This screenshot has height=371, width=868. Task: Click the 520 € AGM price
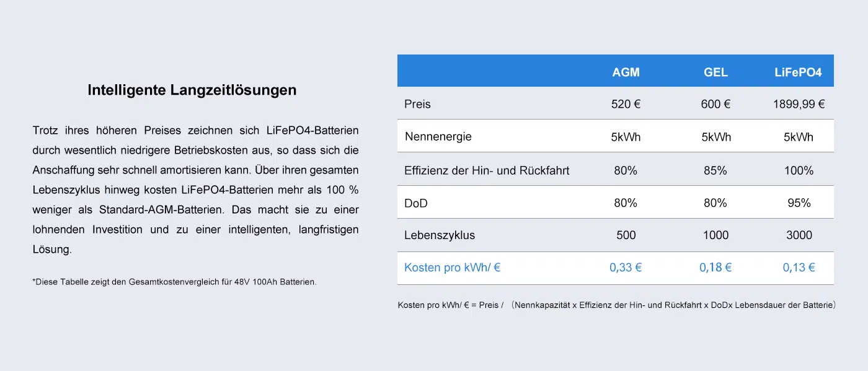(x=626, y=104)
